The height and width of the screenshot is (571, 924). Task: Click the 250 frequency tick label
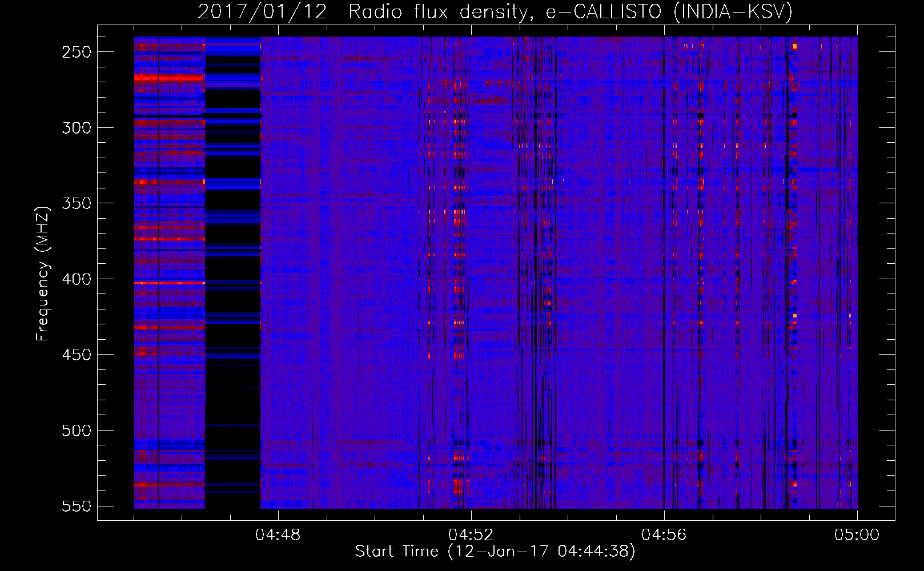(77, 52)
